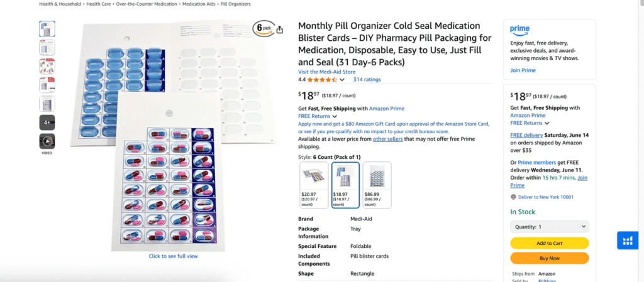
Task: Visit the Medi-Aid Store link
Action: [326, 72]
